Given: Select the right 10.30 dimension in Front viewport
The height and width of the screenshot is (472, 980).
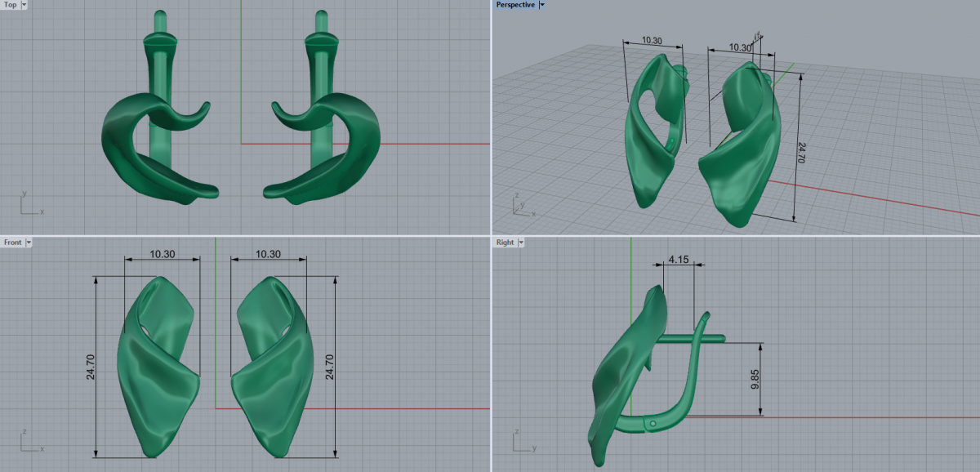Looking at the screenshot, I should point(268,254).
